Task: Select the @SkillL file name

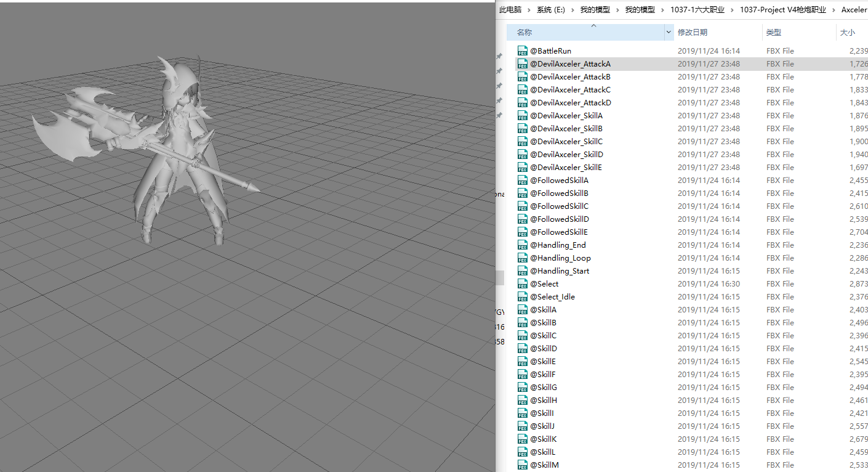Action: coord(543,452)
